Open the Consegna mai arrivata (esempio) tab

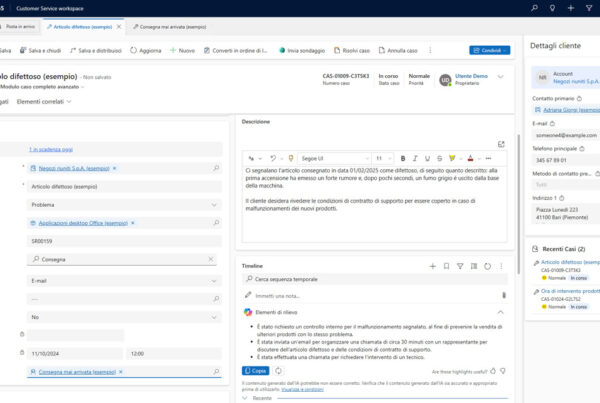(170, 27)
